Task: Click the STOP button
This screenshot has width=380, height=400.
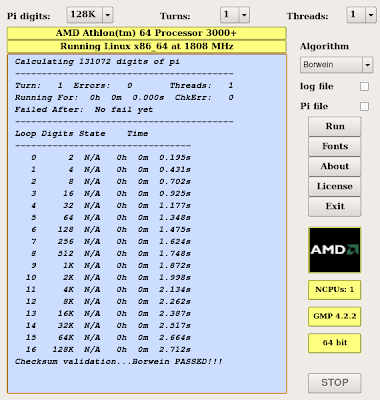Action: coord(335,383)
